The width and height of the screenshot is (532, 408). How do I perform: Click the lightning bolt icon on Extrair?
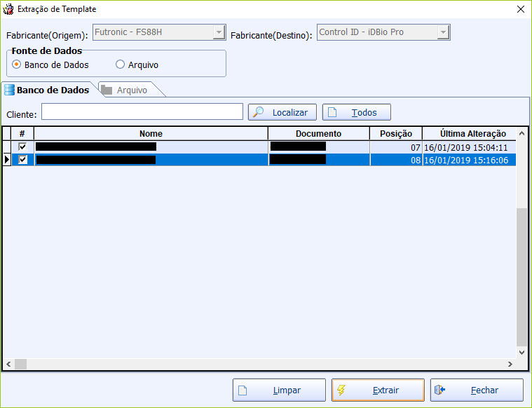(341, 390)
